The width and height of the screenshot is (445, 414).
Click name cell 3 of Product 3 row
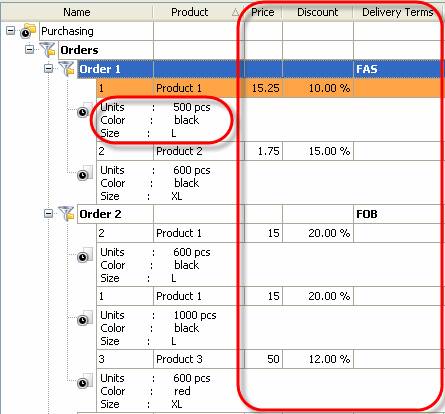click(x=125, y=359)
